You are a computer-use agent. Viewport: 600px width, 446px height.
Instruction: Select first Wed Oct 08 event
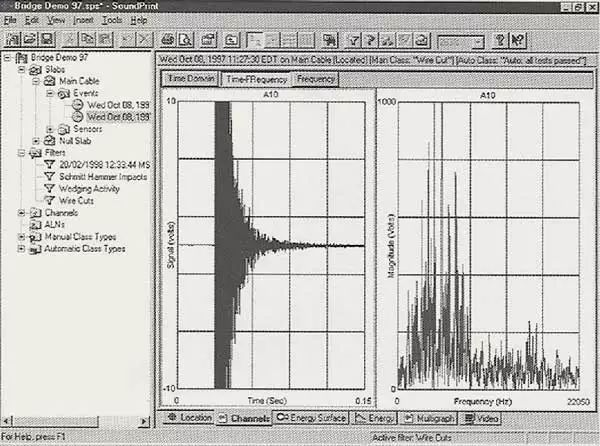coord(117,104)
